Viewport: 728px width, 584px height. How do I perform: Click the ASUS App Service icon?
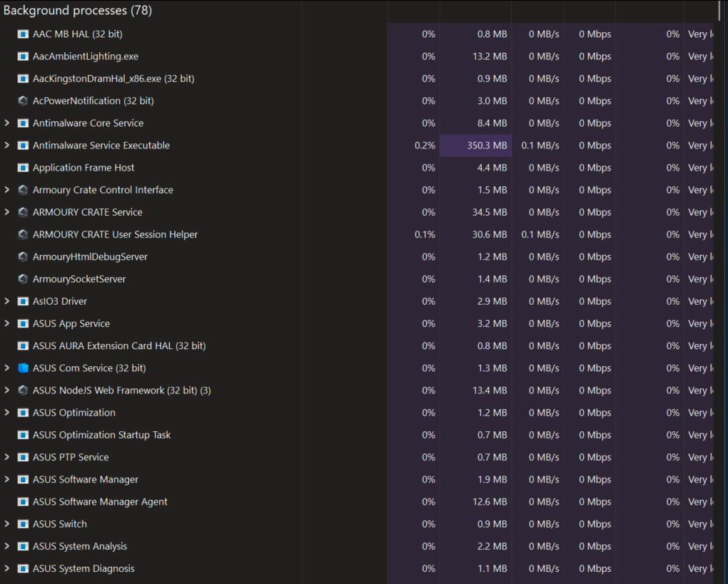pos(23,324)
